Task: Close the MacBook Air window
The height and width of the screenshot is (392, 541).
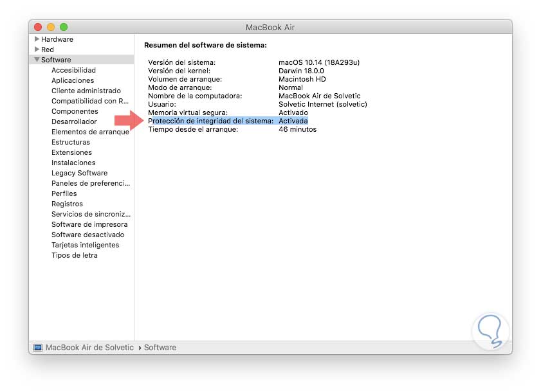Action: pos(38,27)
